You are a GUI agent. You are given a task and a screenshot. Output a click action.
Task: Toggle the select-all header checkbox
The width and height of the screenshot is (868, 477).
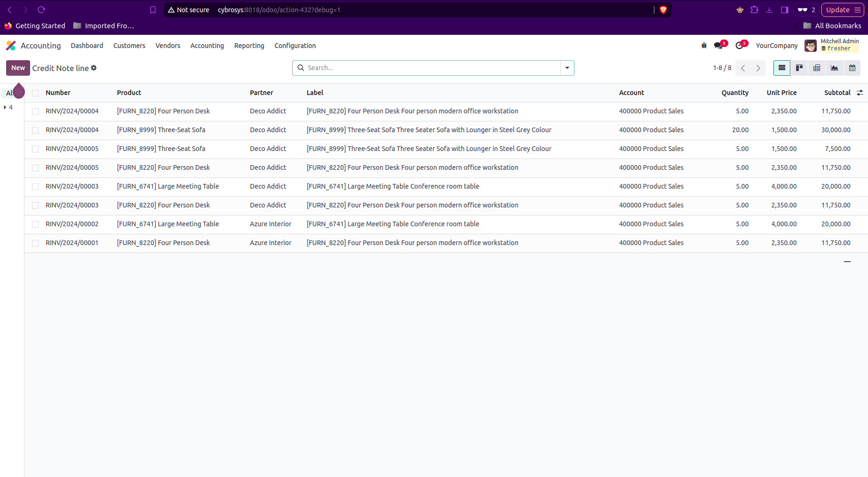35,93
